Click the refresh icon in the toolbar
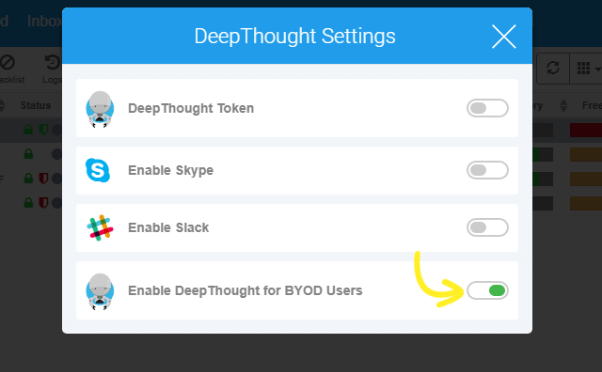The width and height of the screenshot is (602, 372). [553, 68]
